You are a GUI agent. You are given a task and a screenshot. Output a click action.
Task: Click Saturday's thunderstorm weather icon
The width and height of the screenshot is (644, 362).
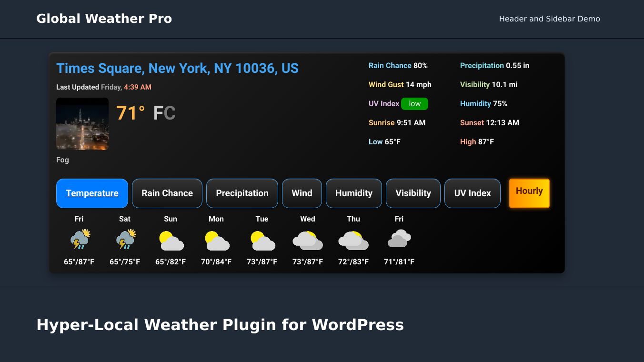click(x=125, y=240)
